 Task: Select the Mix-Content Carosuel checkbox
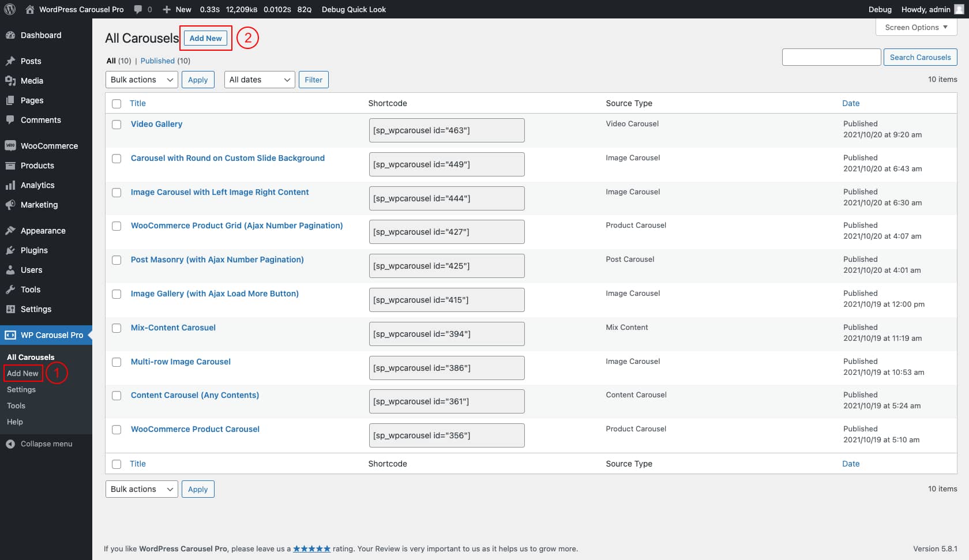(x=117, y=328)
